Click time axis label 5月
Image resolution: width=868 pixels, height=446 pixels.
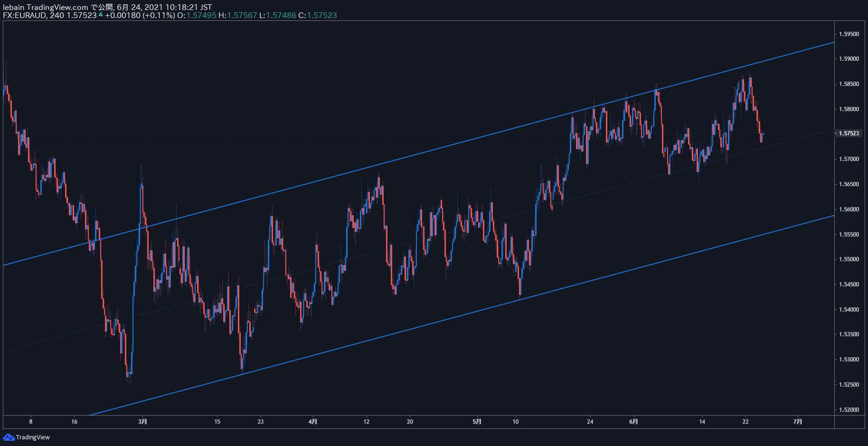click(477, 421)
